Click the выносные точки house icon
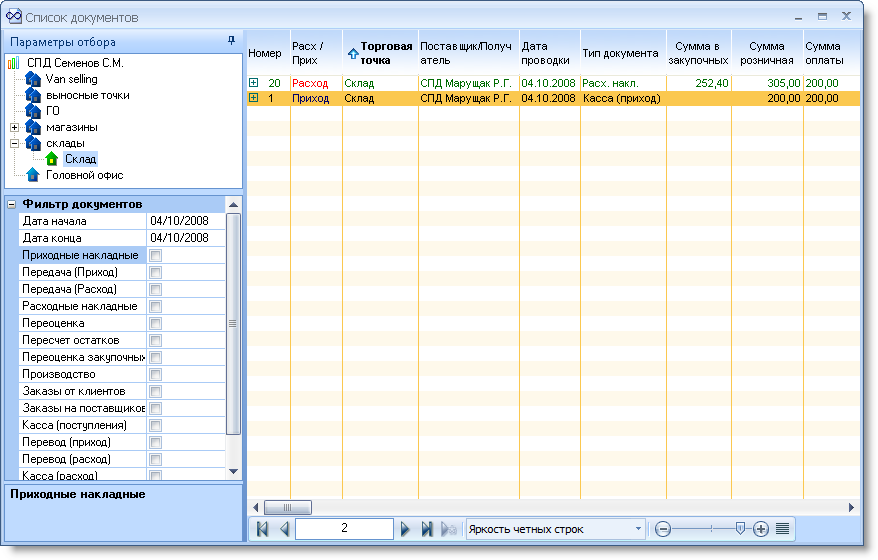The image size is (878, 560). click(33, 95)
